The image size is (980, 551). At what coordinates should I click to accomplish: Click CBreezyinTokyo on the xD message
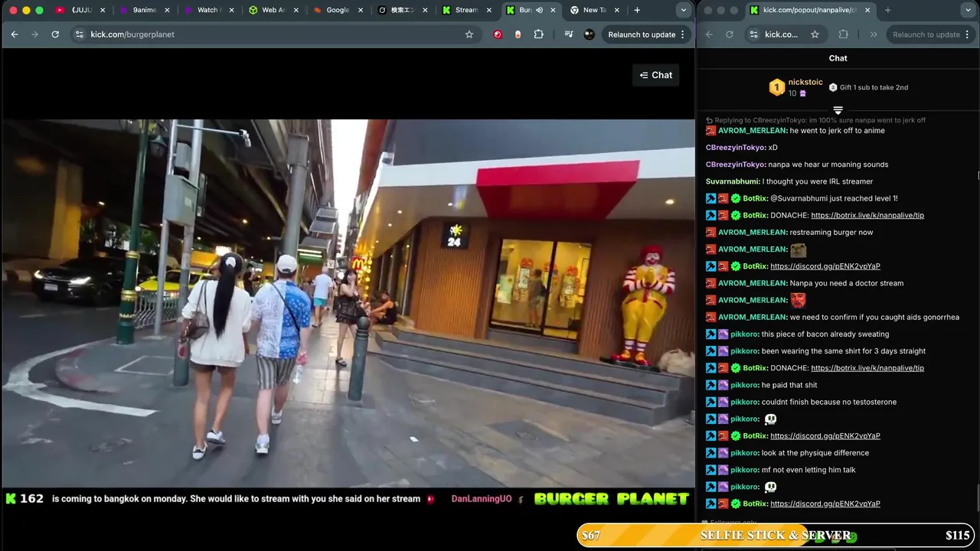(736, 148)
